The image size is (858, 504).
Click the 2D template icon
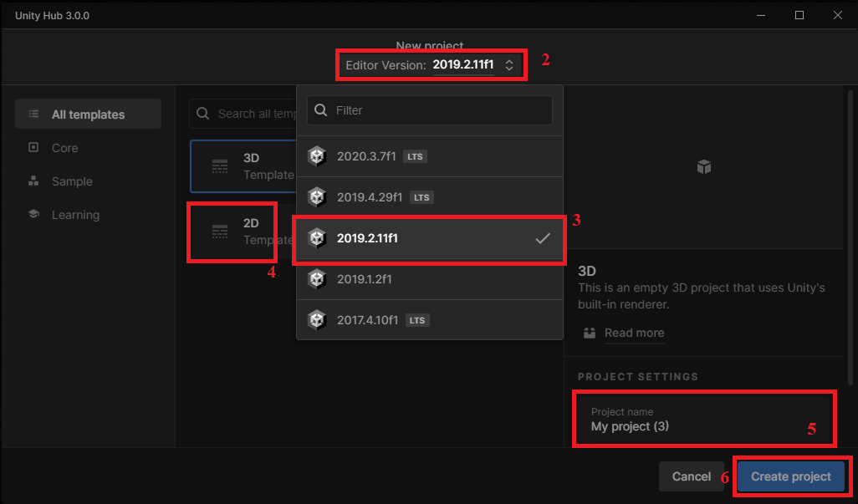point(220,232)
